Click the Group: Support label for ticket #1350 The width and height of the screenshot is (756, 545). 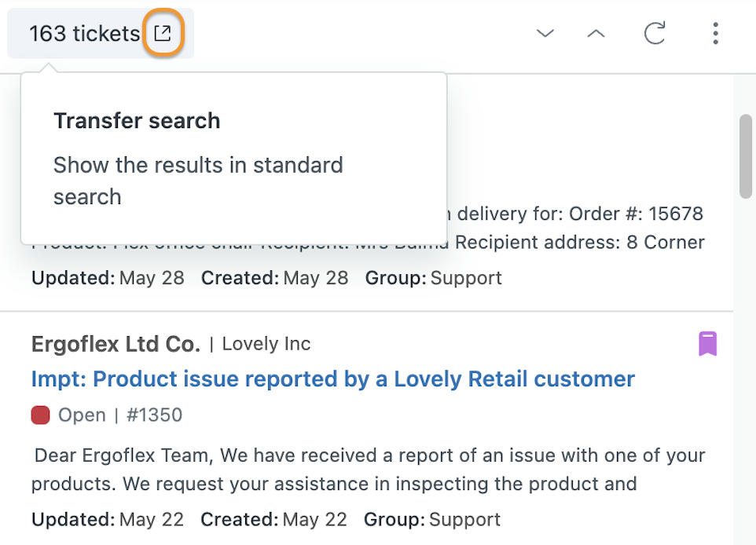tap(432, 519)
